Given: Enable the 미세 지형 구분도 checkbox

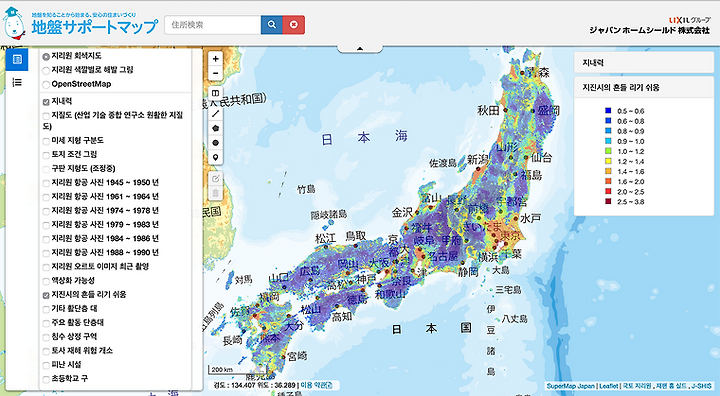Looking at the screenshot, I should click(46, 141).
